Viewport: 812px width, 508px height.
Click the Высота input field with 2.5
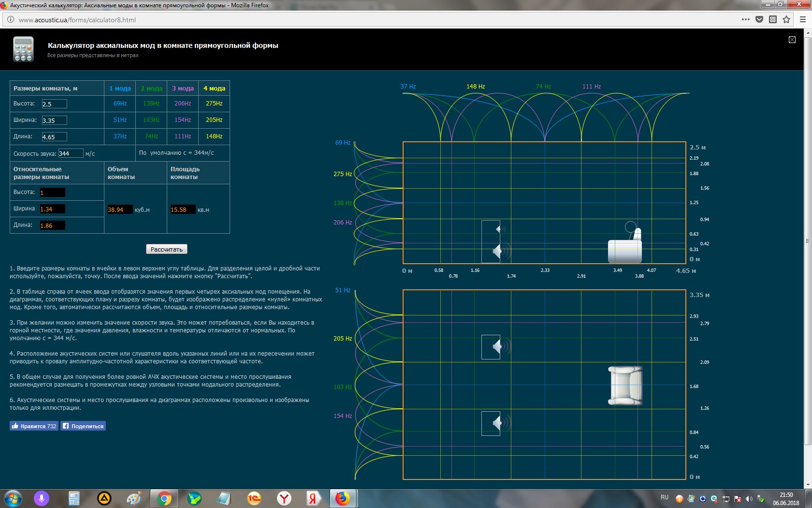54,104
